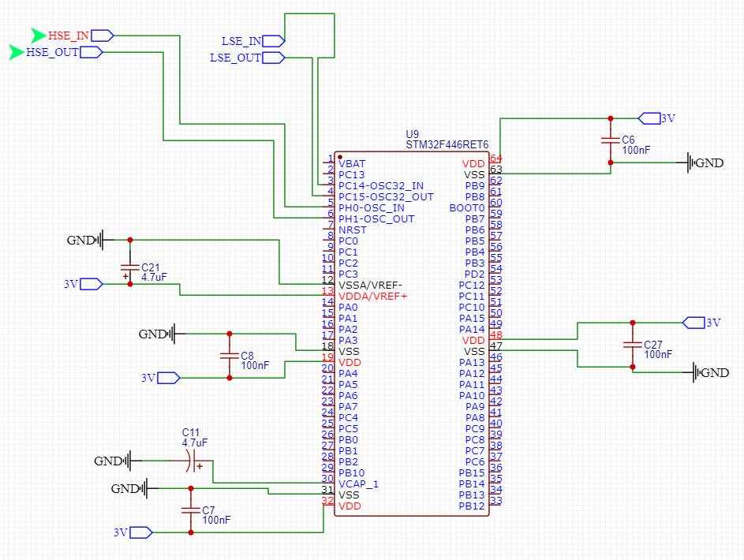Image resolution: width=744 pixels, height=560 pixels.
Task: Click the PC13 pin label
Action: 352,174
